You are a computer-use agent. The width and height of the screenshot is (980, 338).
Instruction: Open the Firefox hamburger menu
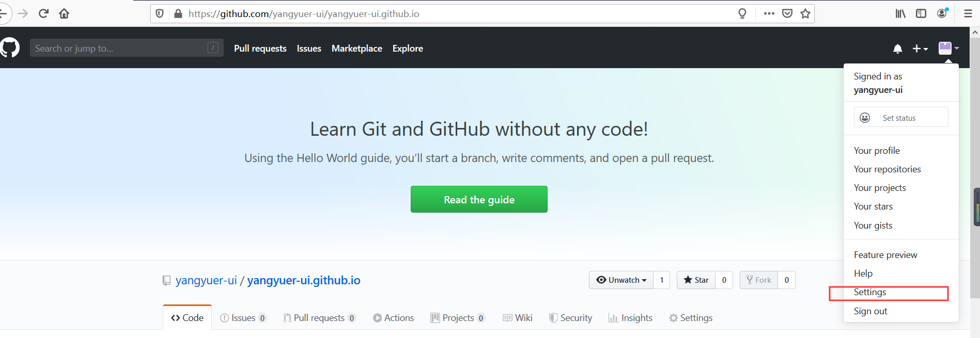point(968,13)
